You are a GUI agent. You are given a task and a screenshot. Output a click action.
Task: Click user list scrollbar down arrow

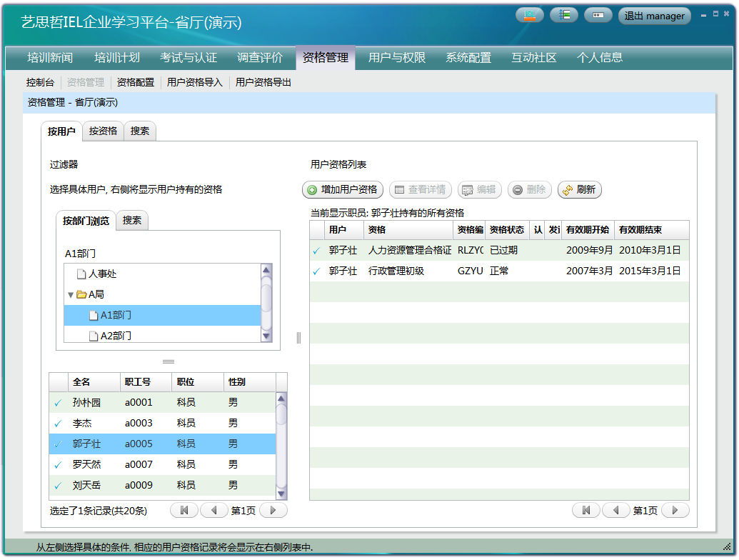click(281, 494)
